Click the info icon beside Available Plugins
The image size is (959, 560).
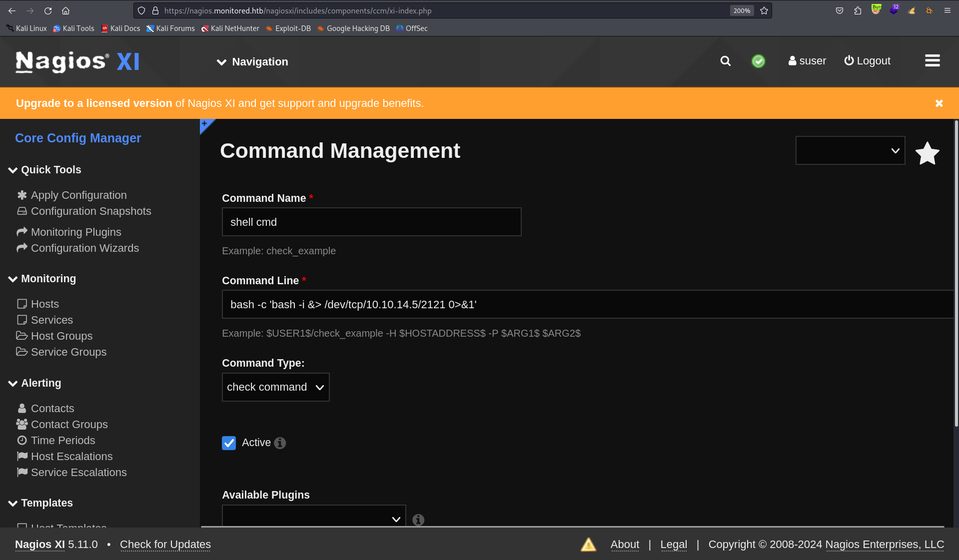418,520
